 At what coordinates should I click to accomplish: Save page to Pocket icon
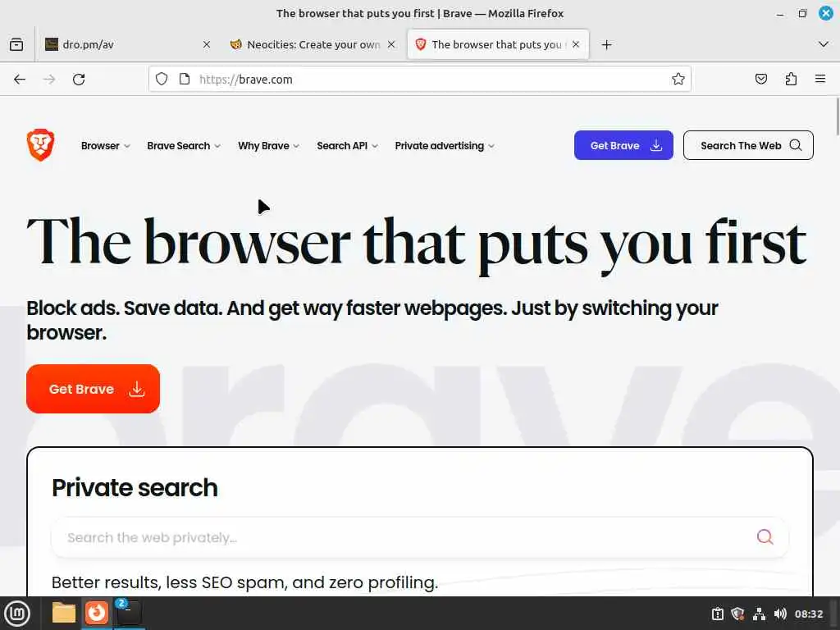[760, 80]
